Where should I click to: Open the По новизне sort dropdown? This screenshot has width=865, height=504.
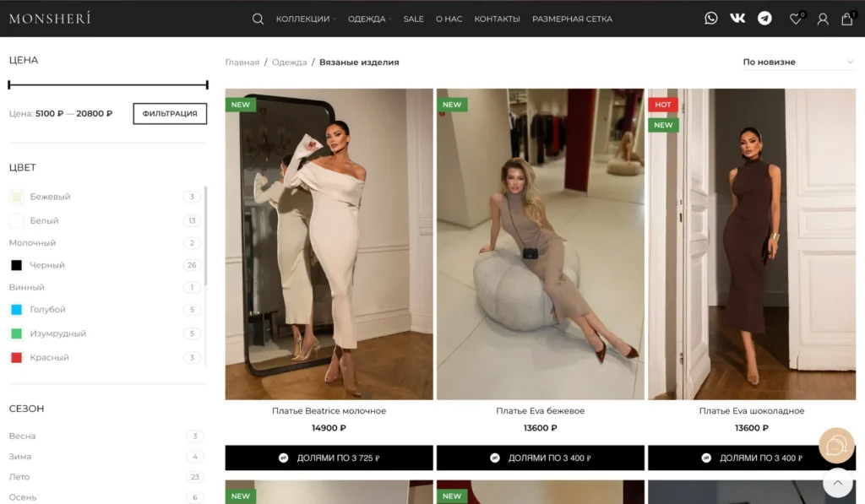[x=797, y=62]
